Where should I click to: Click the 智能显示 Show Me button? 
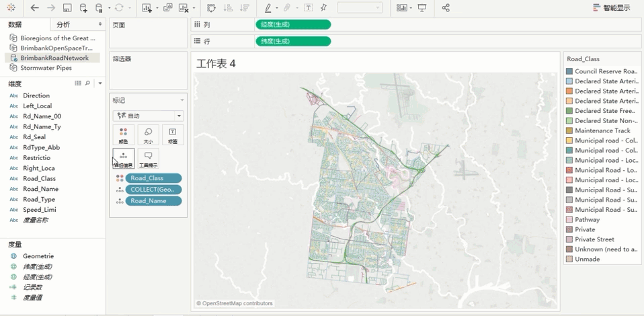tap(610, 8)
